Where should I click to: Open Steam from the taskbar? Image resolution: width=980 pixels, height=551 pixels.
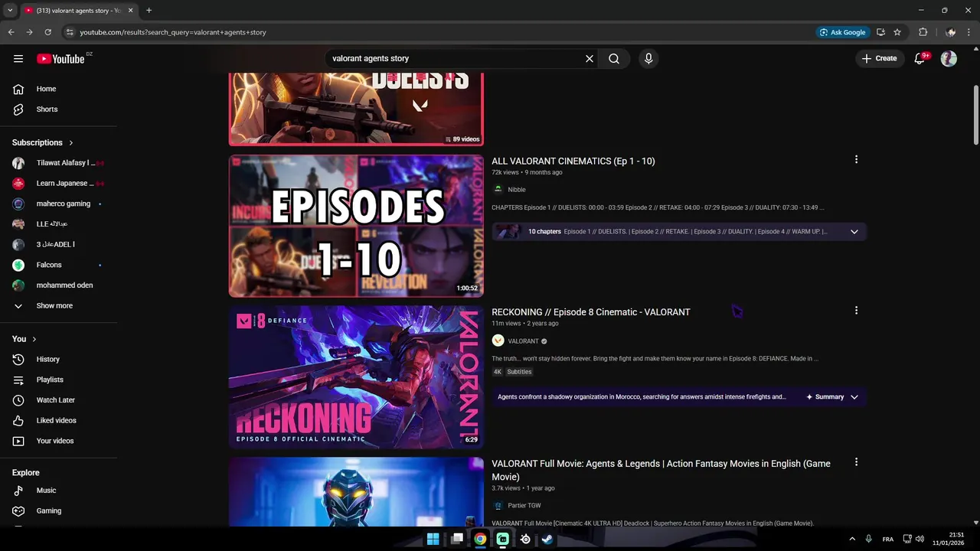547,539
